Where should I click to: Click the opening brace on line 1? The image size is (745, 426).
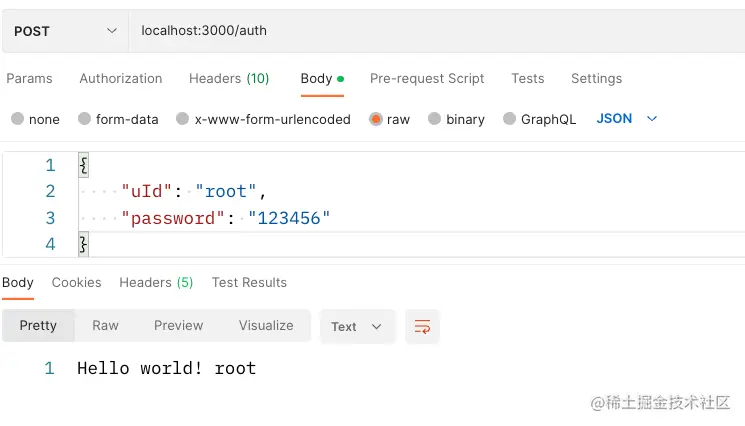[84, 165]
